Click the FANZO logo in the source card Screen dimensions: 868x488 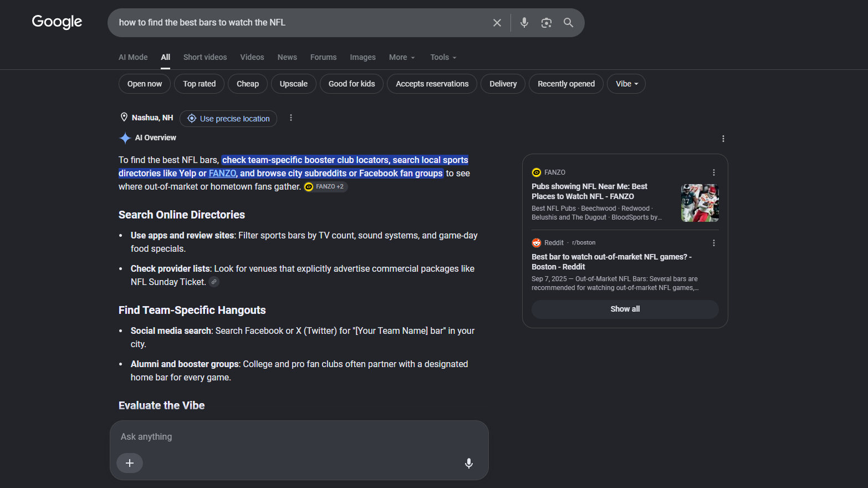point(537,172)
